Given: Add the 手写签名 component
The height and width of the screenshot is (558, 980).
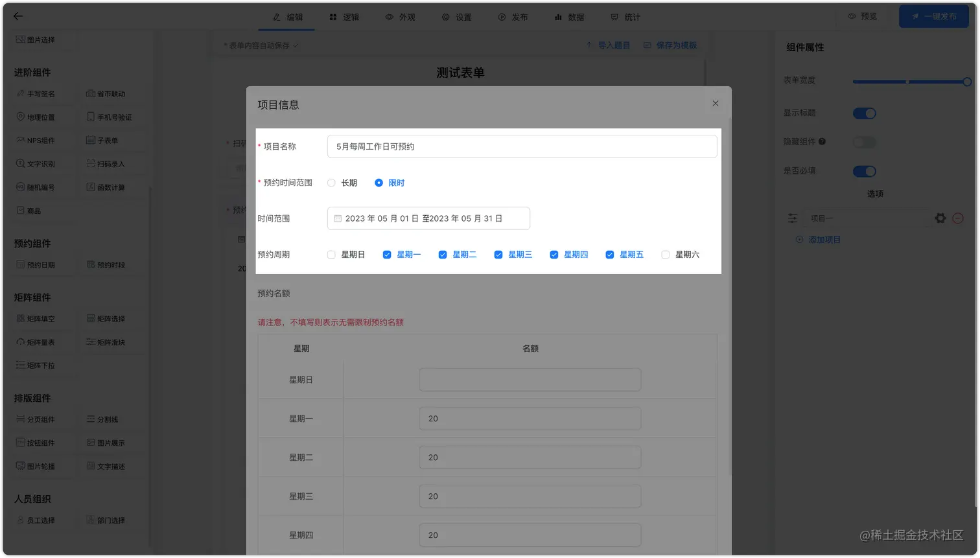Looking at the screenshot, I should coord(36,94).
